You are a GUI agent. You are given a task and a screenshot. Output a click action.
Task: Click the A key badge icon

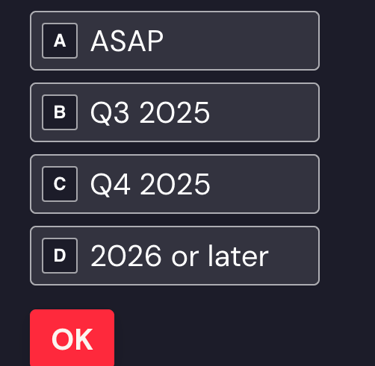(60, 41)
